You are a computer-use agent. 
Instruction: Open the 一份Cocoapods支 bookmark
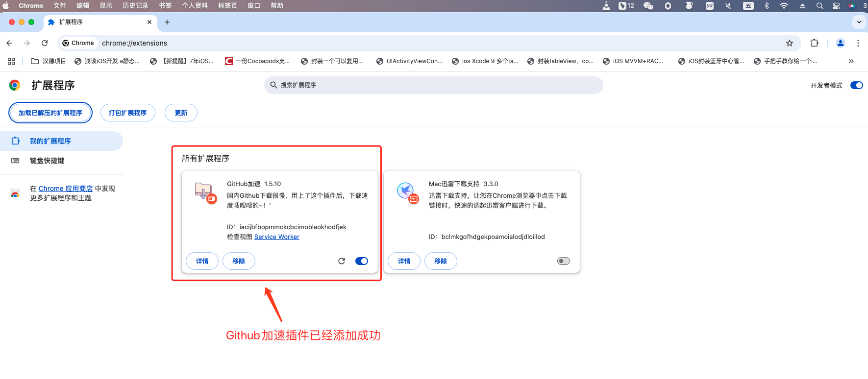coord(257,61)
